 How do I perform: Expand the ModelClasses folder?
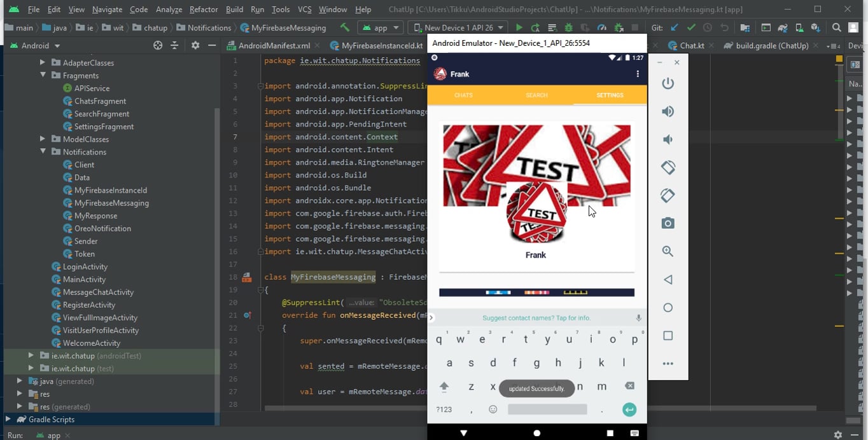click(42, 139)
